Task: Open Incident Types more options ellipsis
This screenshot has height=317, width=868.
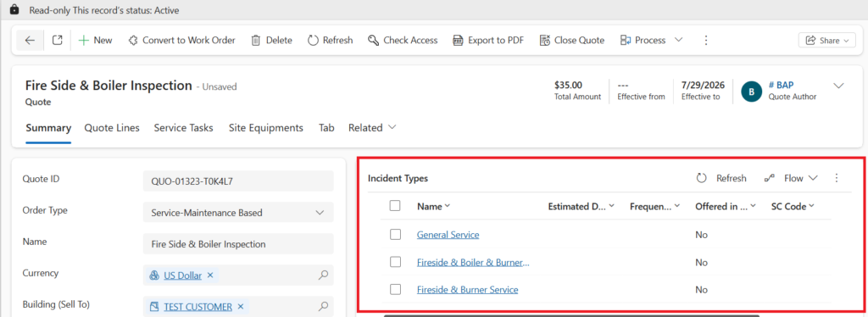Action: coord(837,178)
